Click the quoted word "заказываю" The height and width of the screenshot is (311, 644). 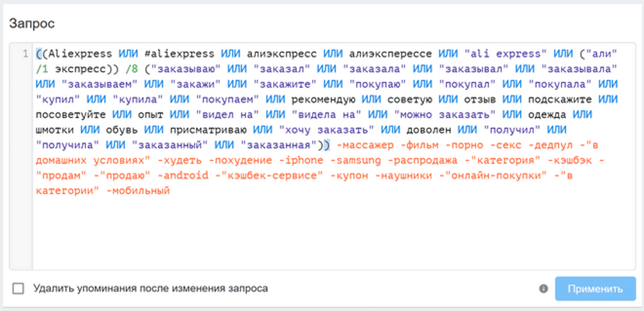point(186,69)
